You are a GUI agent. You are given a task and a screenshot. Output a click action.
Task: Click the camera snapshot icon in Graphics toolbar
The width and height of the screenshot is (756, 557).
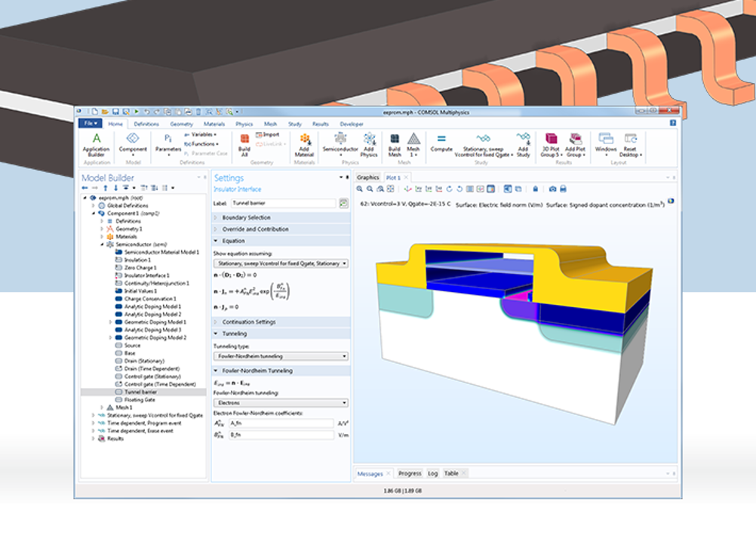552,189
